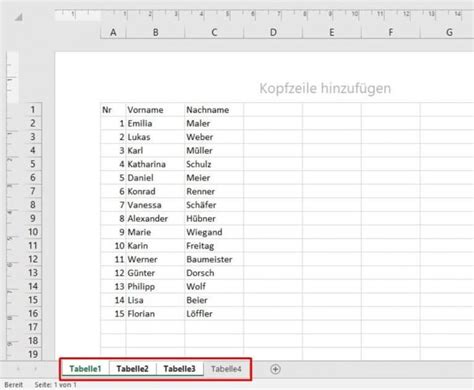Screen dimensions: 474x390
Task: Select the cell with Alexander
Action: click(x=155, y=219)
